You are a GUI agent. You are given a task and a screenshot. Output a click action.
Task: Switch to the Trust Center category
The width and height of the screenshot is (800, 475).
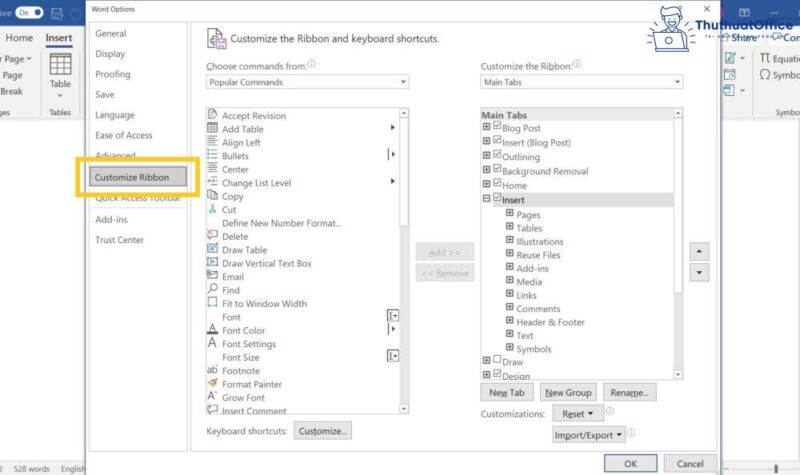119,240
